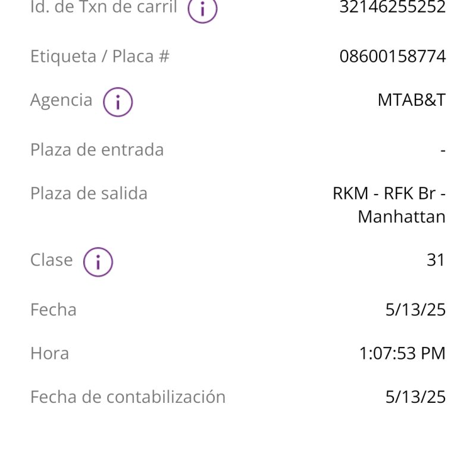
Task: Select the lane transaction ID 32146255252
Action: (392, 7)
